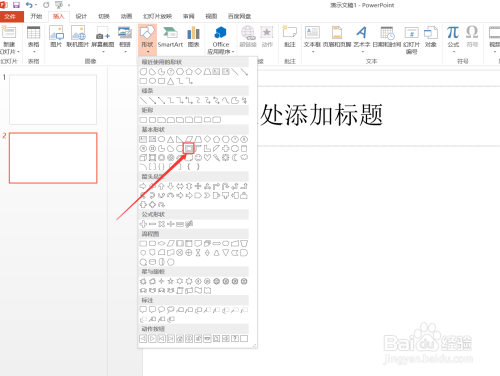This screenshot has height=376, width=500.
Task: Choose the Home action button
Action: click(x=180, y=339)
